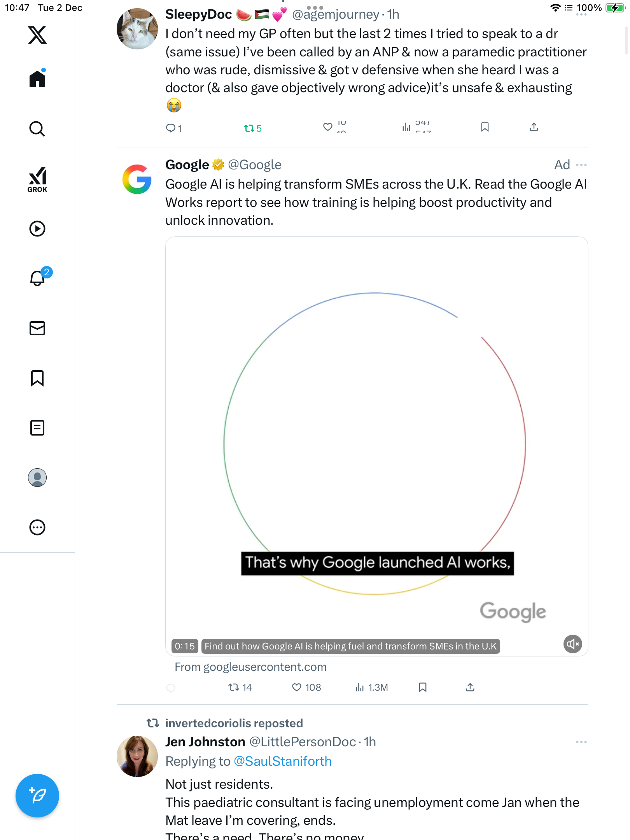Open your profile from sidebar
The image size is (630, 840).
click(x=37, y=478)
